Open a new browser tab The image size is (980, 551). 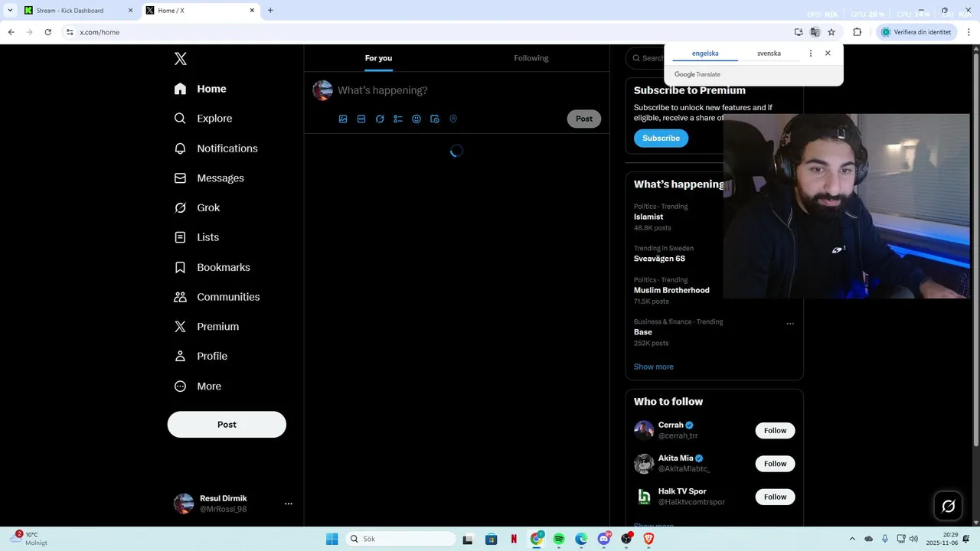270,11
